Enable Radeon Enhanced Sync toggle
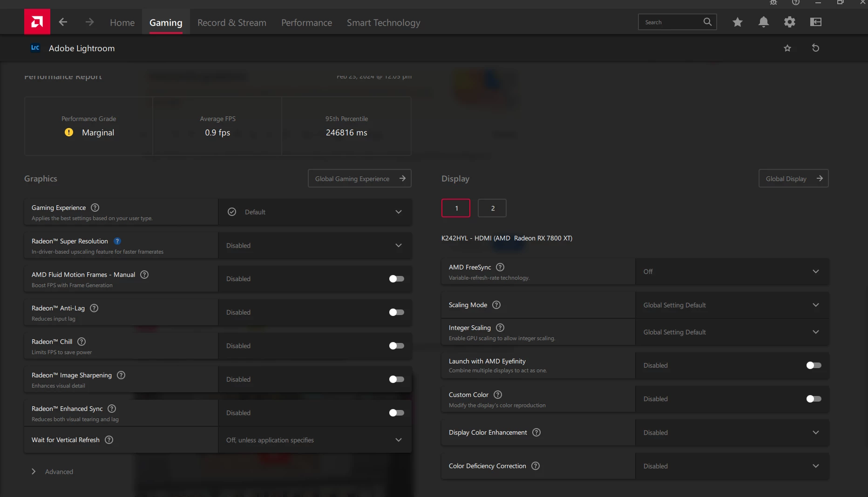 [x=396, y=413]
